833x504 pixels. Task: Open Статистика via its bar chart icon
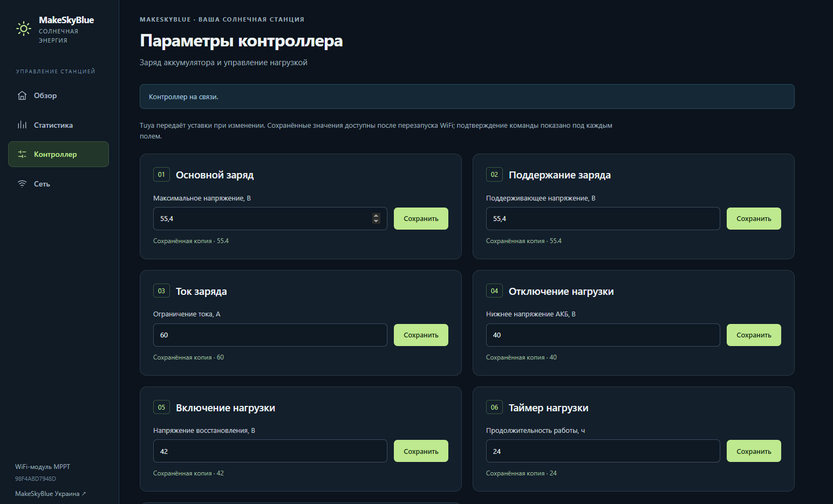[x=22, y=125]
